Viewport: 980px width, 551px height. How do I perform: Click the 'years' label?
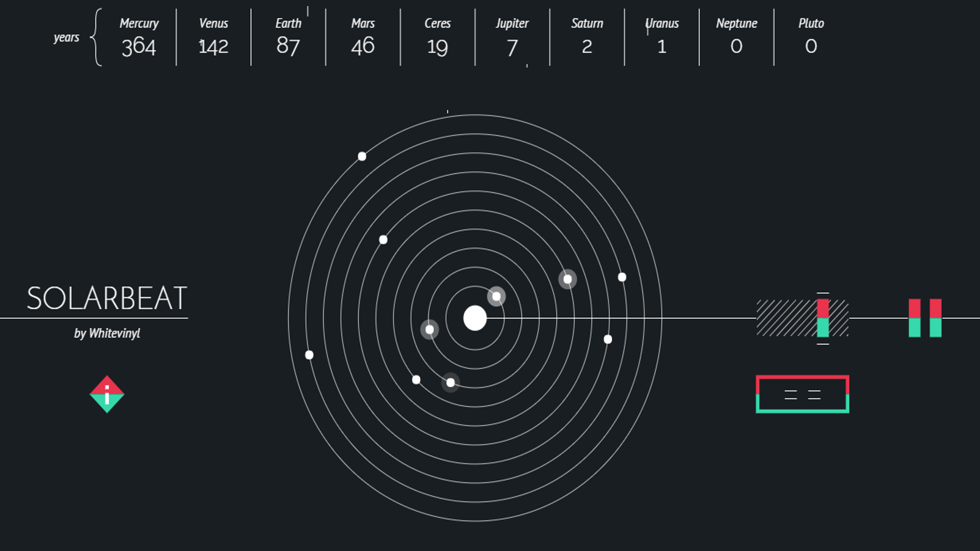click(x=66, y=37)
